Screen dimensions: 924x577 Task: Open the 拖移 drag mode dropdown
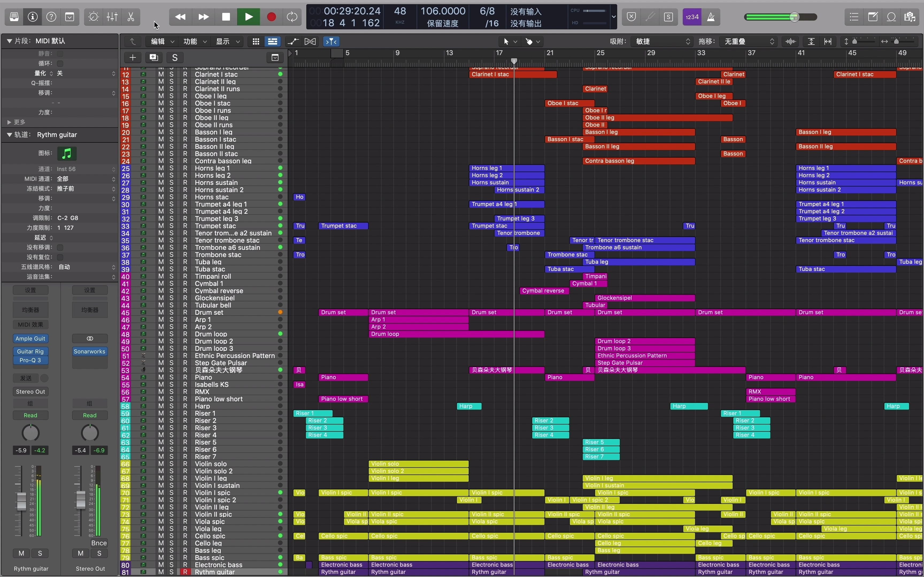(x=748, y=41)
